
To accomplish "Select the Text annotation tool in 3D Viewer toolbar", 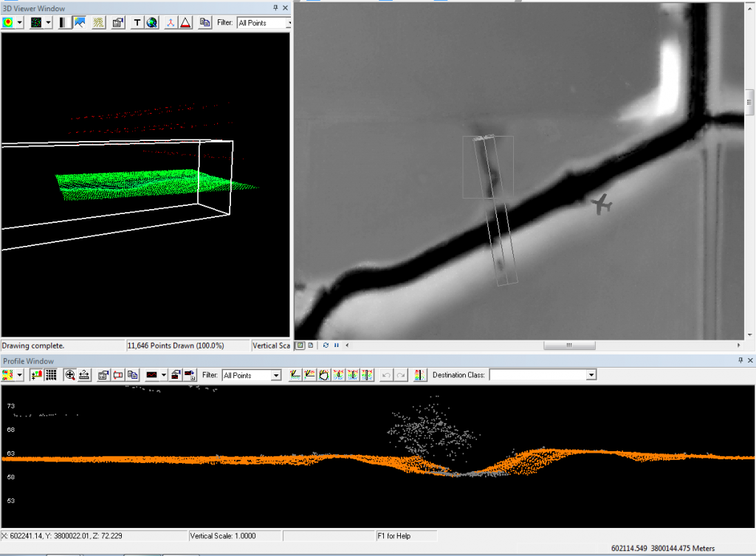I will tap(138, 23).
